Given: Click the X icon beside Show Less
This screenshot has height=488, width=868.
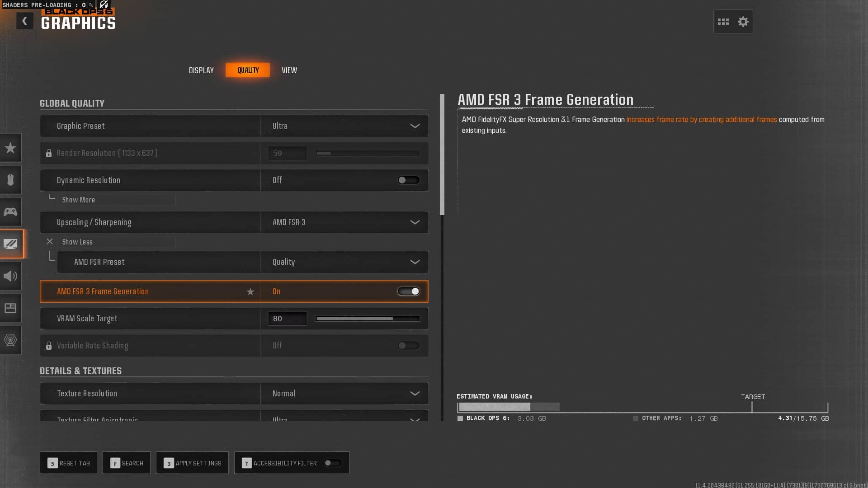Looking at the screenshot, I should pos(50,241).
